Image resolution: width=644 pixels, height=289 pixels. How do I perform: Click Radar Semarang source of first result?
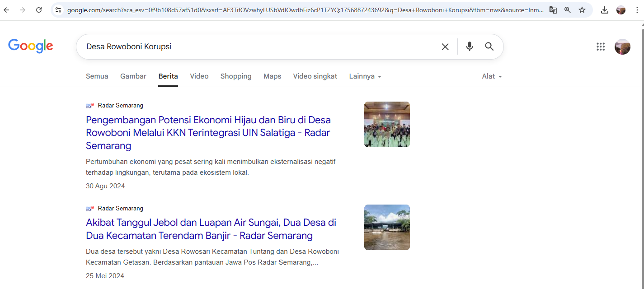pos(120,106)
